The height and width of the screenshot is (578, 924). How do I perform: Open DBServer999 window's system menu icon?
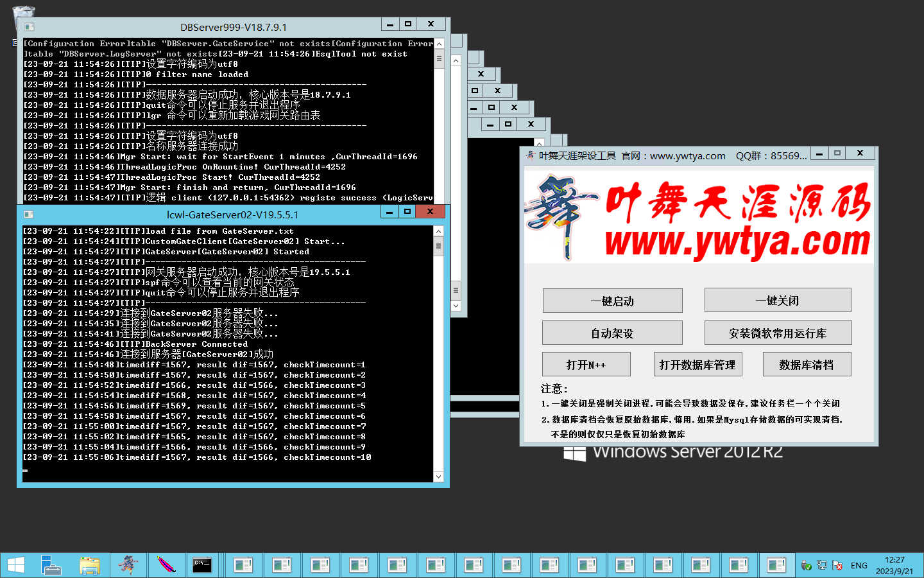point(29,27)
